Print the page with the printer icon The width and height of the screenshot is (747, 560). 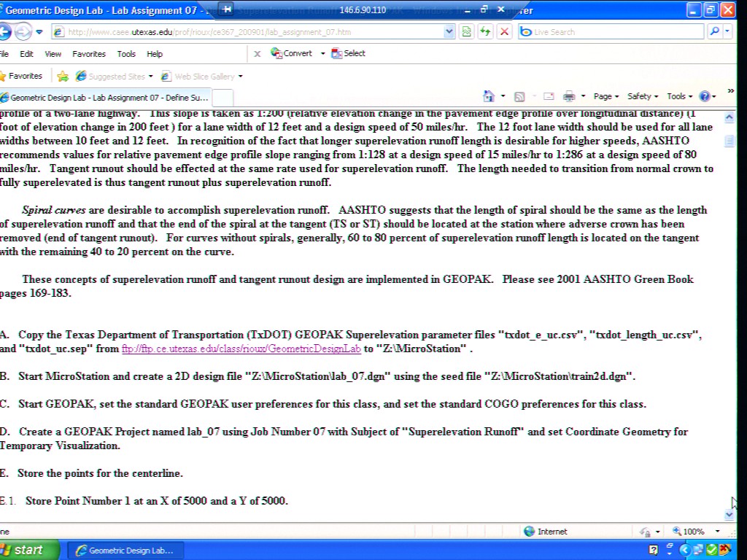click(569, 96)
